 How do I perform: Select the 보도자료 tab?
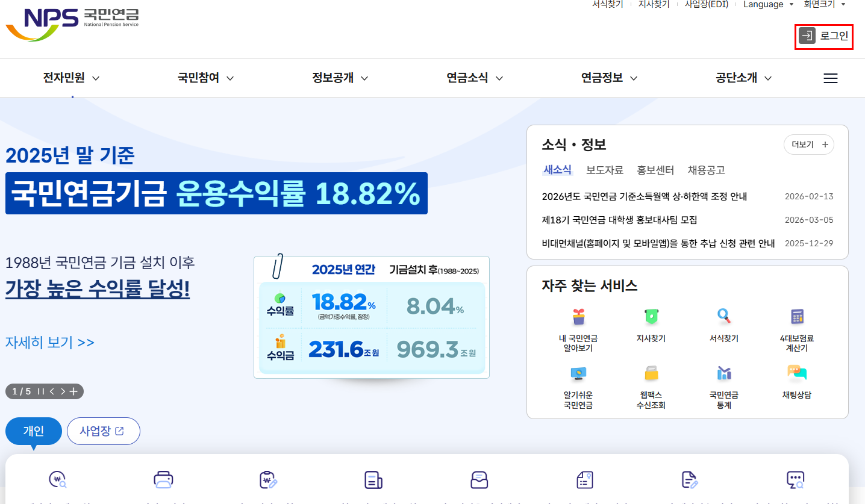tap(604, 170)
